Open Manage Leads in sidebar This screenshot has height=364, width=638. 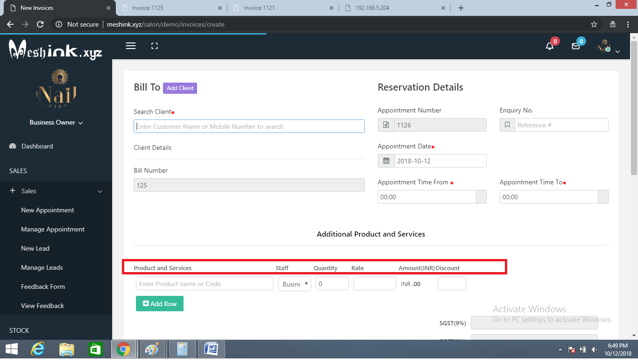click(42, 267)
